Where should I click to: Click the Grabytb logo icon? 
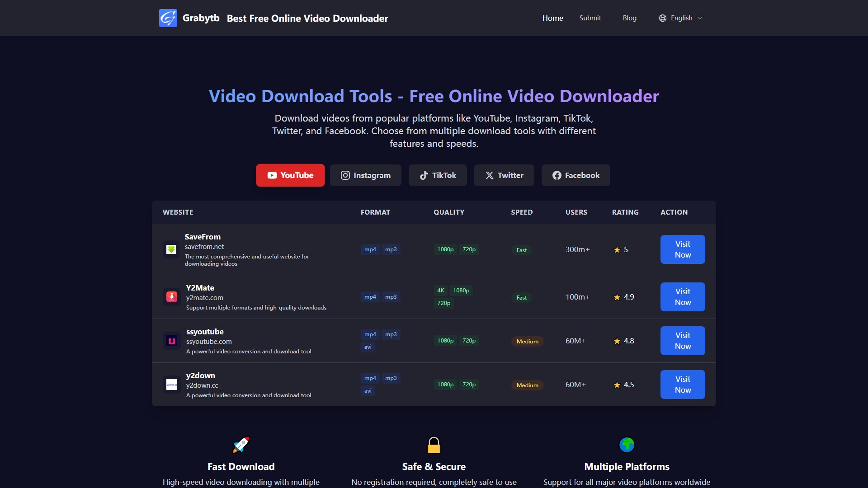168,18
